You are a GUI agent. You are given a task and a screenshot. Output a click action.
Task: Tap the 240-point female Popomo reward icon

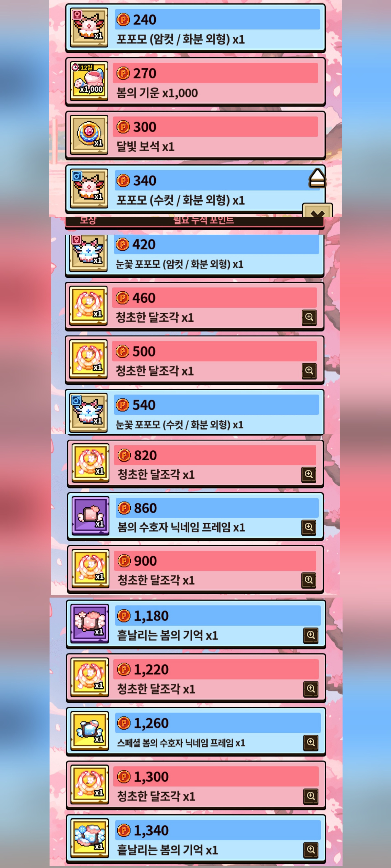[x=89, y=27]
